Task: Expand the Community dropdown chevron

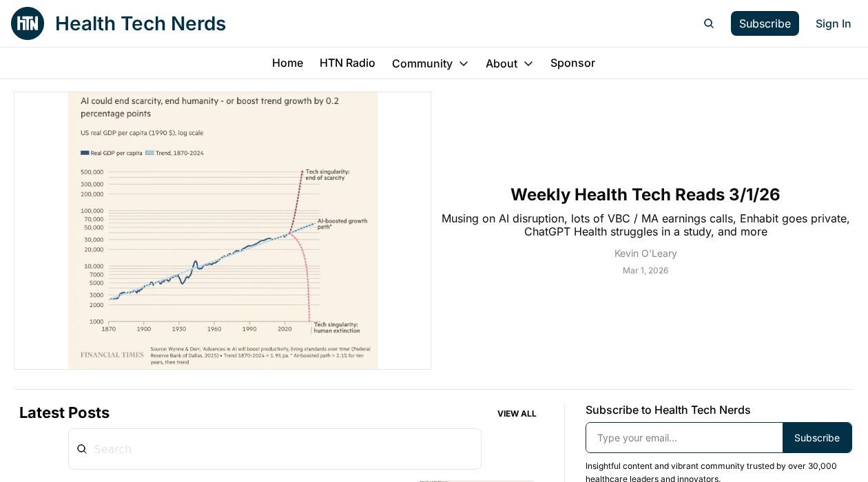Action: click(464, 63)
